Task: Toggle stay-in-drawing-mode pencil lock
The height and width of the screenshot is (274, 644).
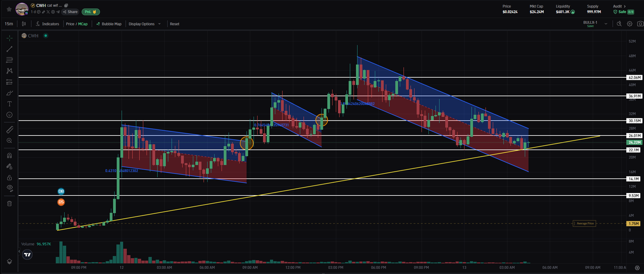Action: (9, 166)
